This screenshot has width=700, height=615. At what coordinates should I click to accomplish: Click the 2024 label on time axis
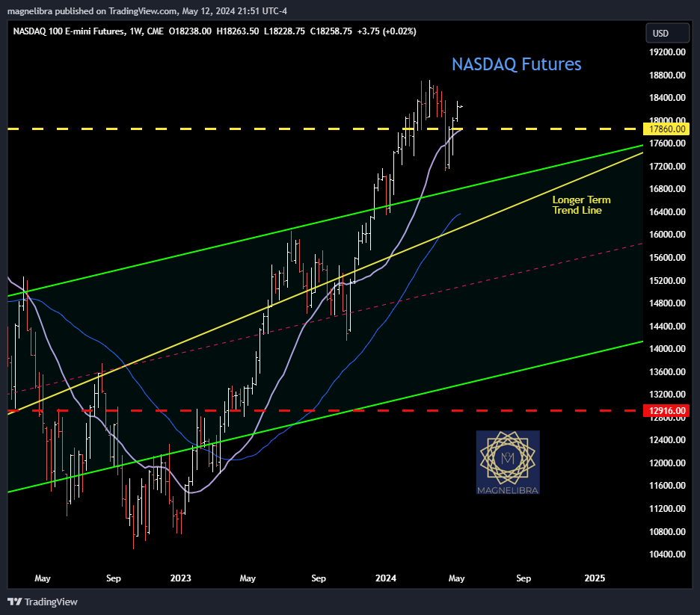tap(386, 578)
